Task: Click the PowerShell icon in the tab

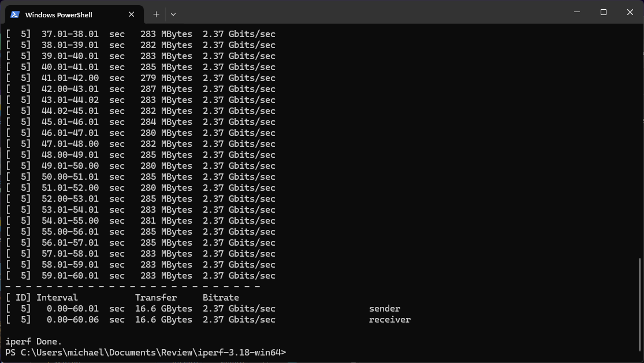Action: tap(15, 14)
